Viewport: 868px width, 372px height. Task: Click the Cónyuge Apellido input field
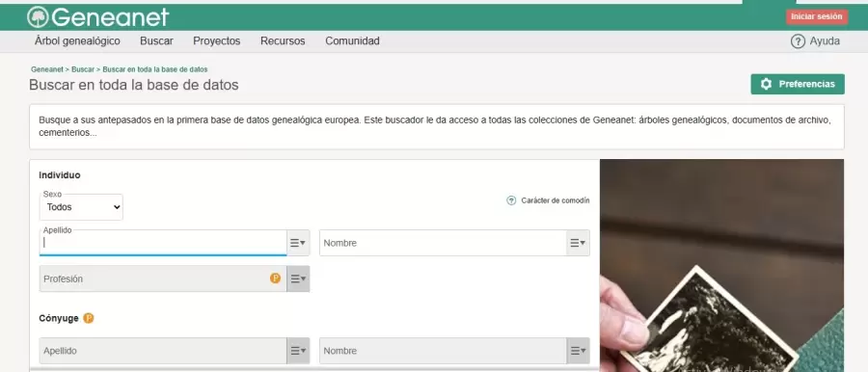click(x=163, y=351)
